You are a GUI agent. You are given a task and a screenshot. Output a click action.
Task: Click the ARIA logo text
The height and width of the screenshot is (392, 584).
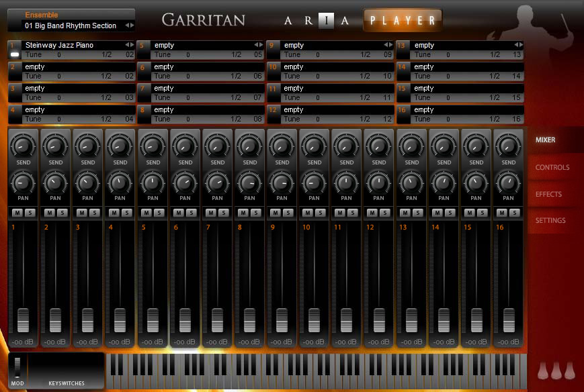317,21
